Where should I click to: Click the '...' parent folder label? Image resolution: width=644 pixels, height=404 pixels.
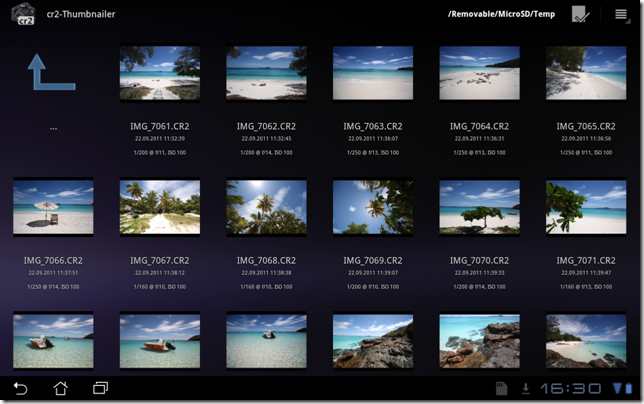pos(53,129)
